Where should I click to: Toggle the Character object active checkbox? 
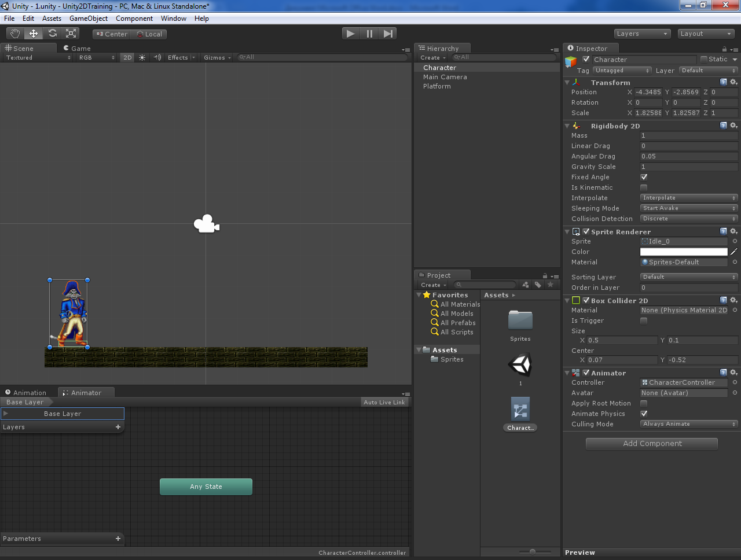[586, 59]
